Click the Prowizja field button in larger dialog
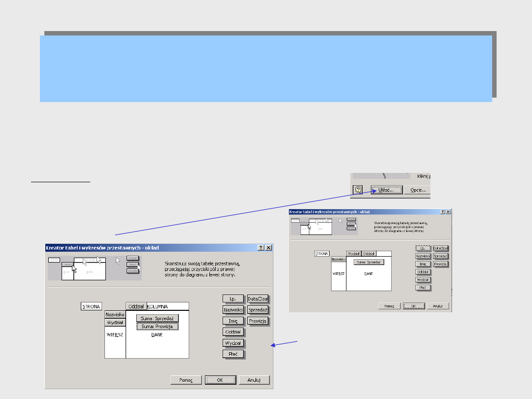The height and width of the screenshot is (399, 532). (258, 321)
